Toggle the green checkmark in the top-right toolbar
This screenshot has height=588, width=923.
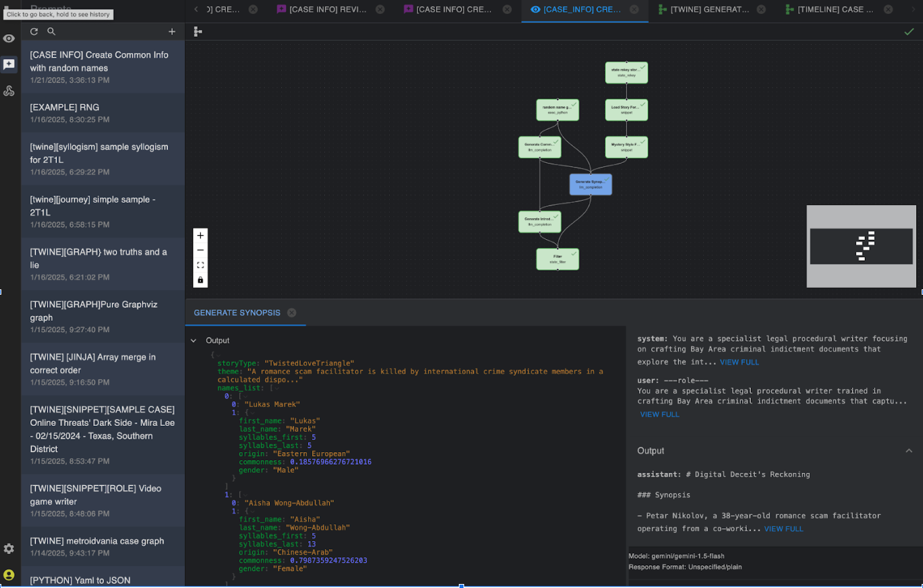pos(908,31)
